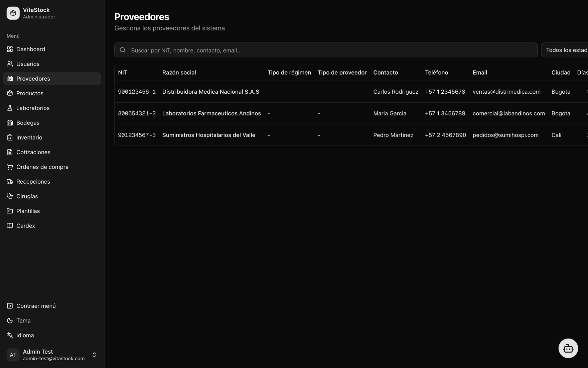
Task: Open the Todos los estados filter dropdown
Action: click(x=565, y=50)
